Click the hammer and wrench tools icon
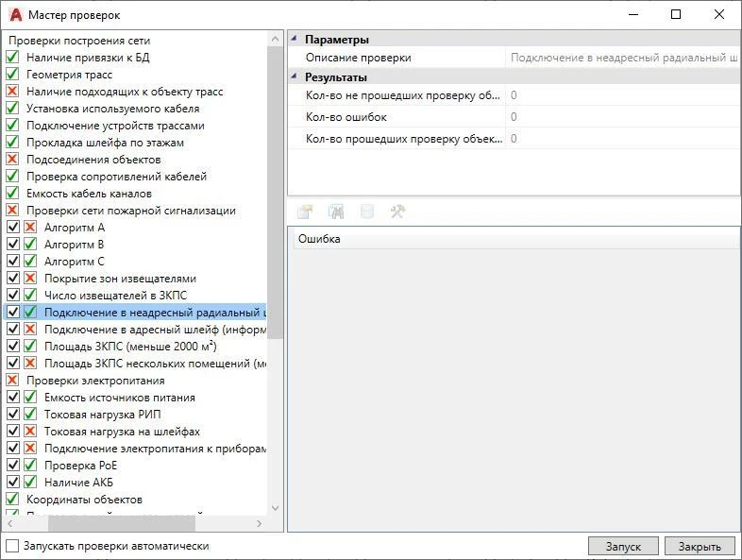742x560 pixels. [x=397, y=212]
